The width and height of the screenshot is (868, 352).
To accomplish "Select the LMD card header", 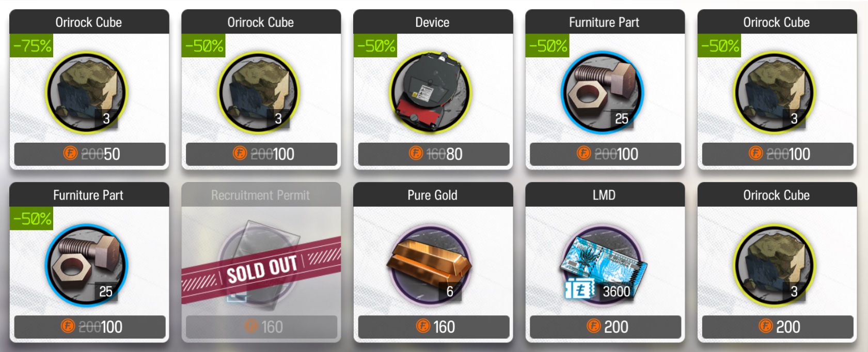I will pyautogui.click(x=605, y=194).
